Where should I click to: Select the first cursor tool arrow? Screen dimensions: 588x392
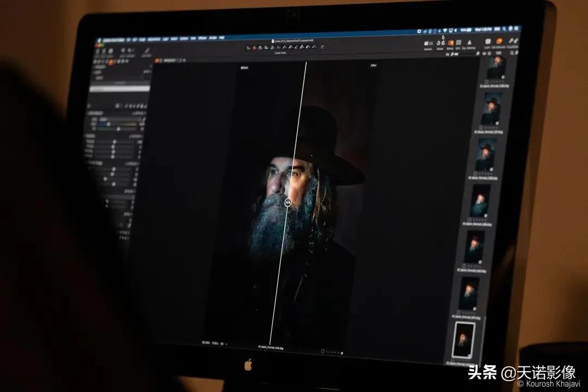tap(248, 48)
